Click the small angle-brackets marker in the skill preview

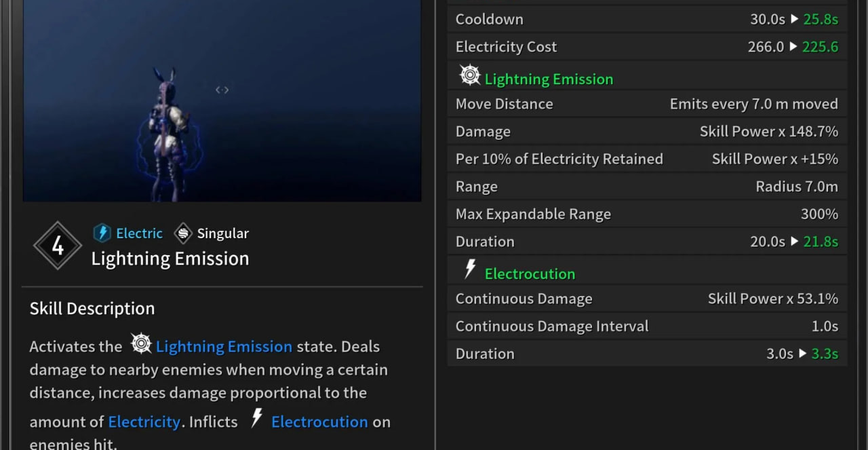coord(222,90)
